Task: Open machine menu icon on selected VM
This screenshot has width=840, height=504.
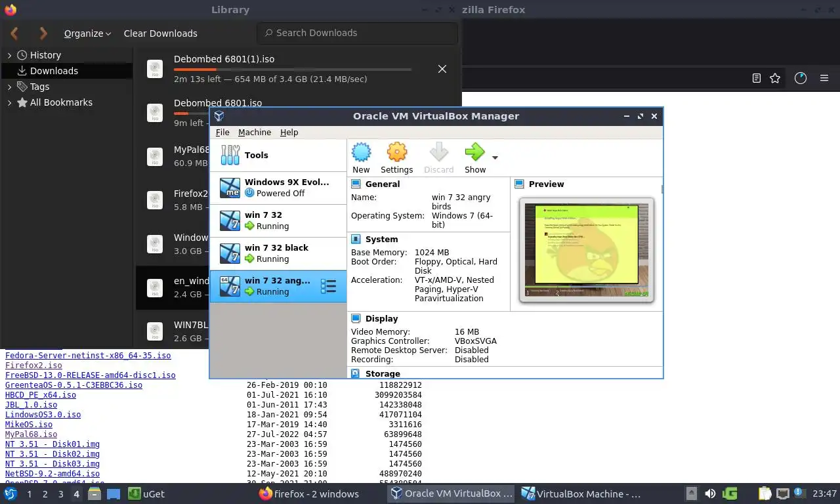Action: pos(328,286)
